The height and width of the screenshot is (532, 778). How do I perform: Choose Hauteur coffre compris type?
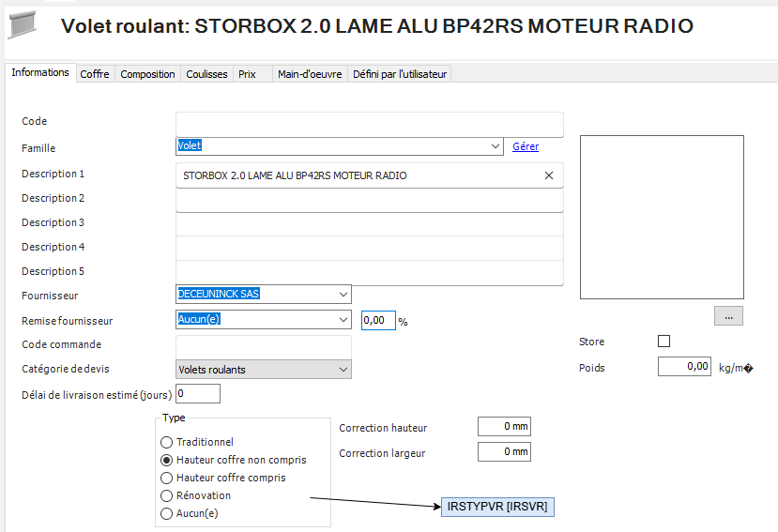point(167,478)
